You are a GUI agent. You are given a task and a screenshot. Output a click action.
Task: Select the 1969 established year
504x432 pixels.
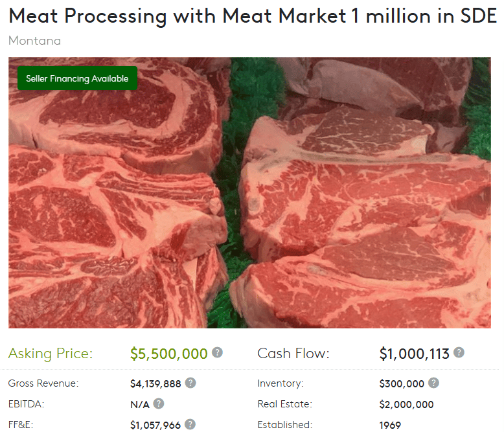click(390, 425)
